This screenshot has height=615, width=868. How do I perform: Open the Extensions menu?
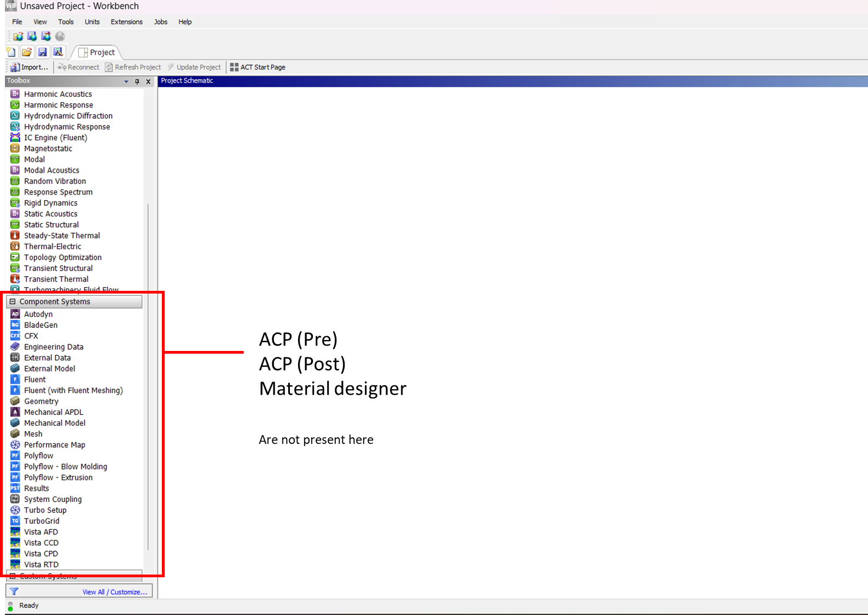click(126, 22)
